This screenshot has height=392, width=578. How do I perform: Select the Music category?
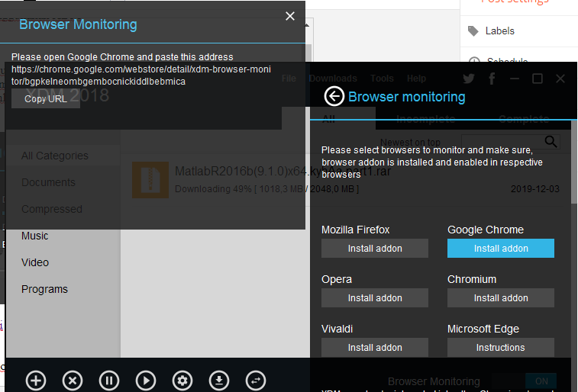(x=34, y=236)
